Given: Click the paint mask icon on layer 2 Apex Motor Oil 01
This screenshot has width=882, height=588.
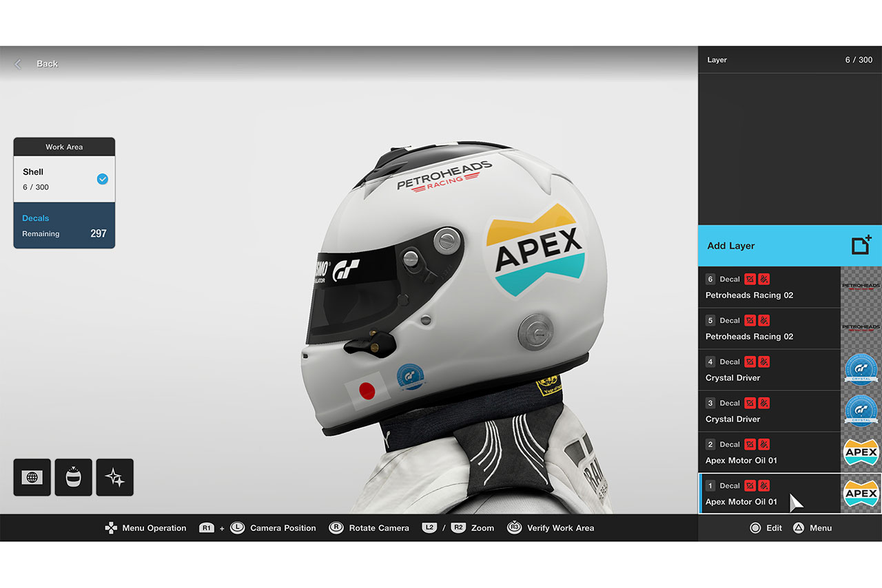Looking at the screenshot, I should click(x=763, y=444).
